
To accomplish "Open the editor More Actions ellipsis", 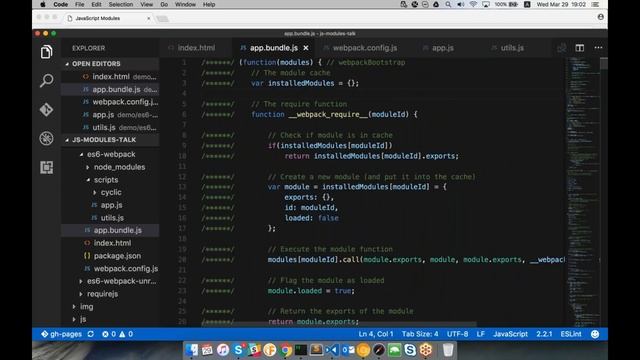I will pyautogui.click(x=598, y=48).
